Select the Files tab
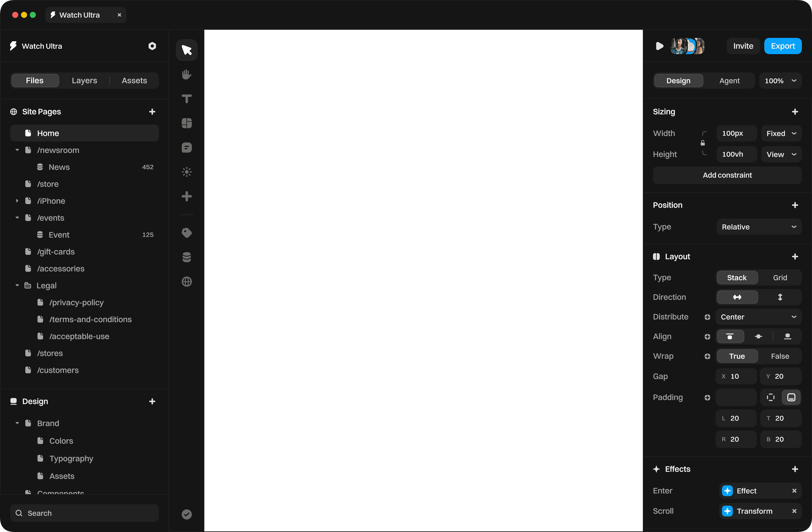The width and height of the screenshot is (812, 532). (x=35, y=81)
